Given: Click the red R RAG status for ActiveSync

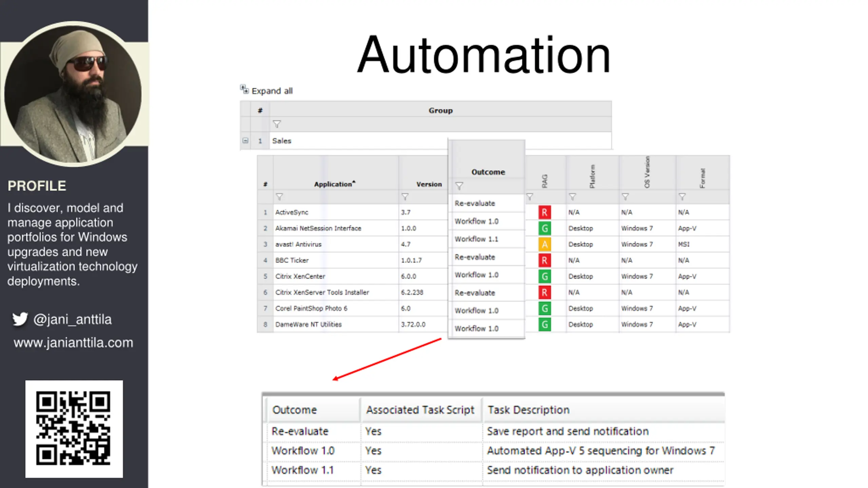Looking at the screenshot, I should click(x=545, y=212).
